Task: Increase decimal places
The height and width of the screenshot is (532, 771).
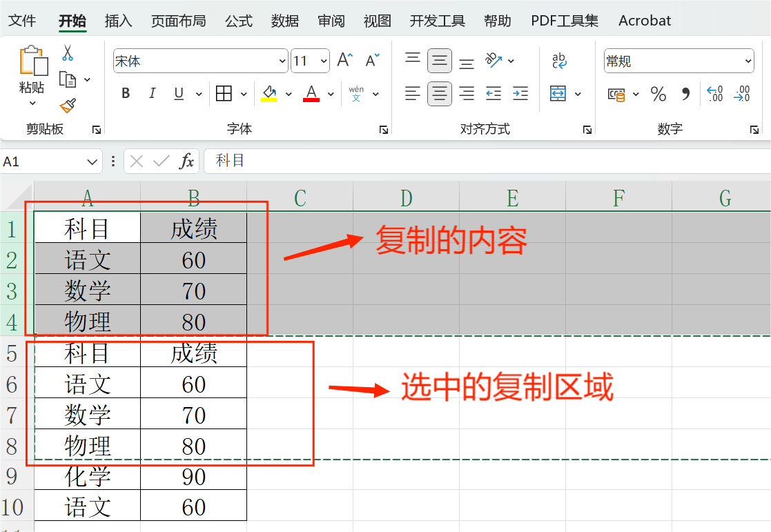Action: 714,94
